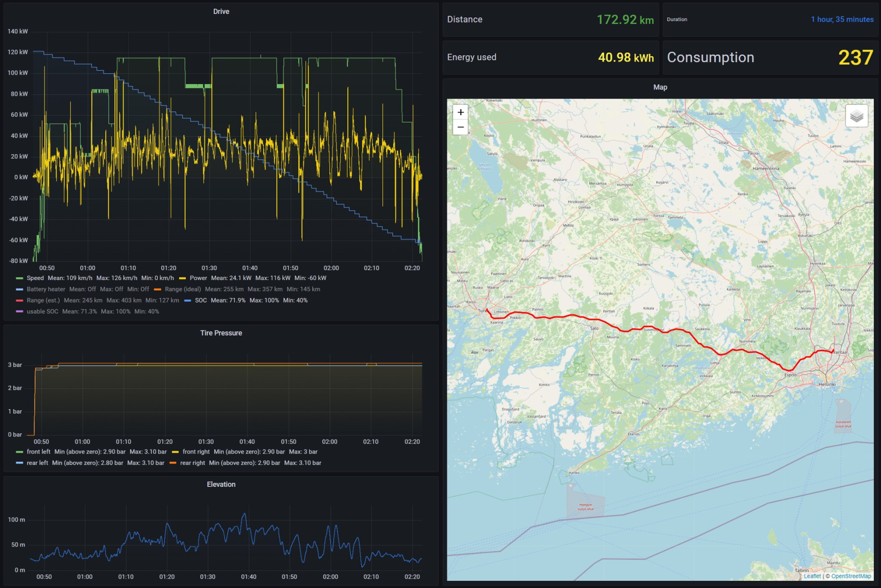Screen dimensions: 881x588
Task: Toggle the SOC series in legend
Action: pyautogui.click(x=201, y=300)
